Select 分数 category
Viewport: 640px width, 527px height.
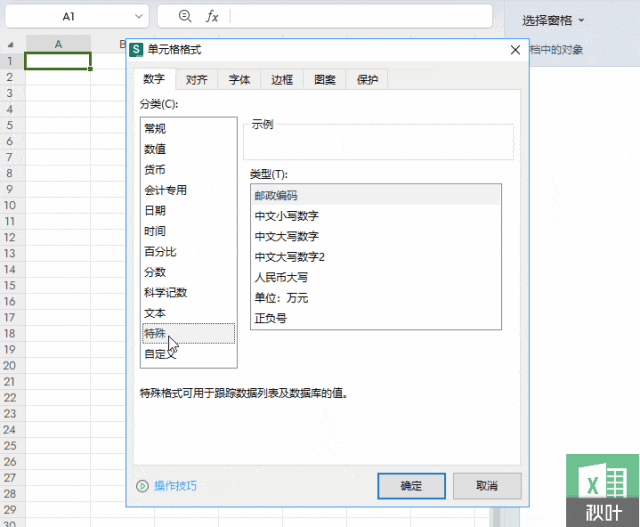pyautogui.click(x=188, y=272)
